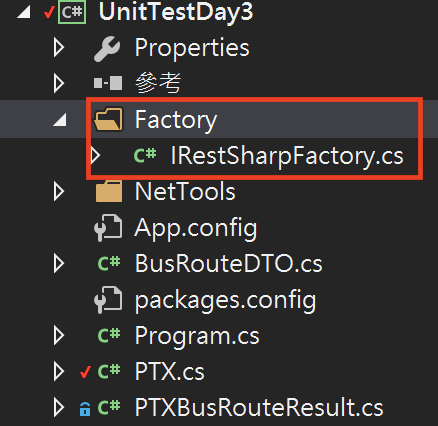The width and height of the screenshot is (438, 426).
Task: Collapse the Factory folder
Action: pos(60,120)
